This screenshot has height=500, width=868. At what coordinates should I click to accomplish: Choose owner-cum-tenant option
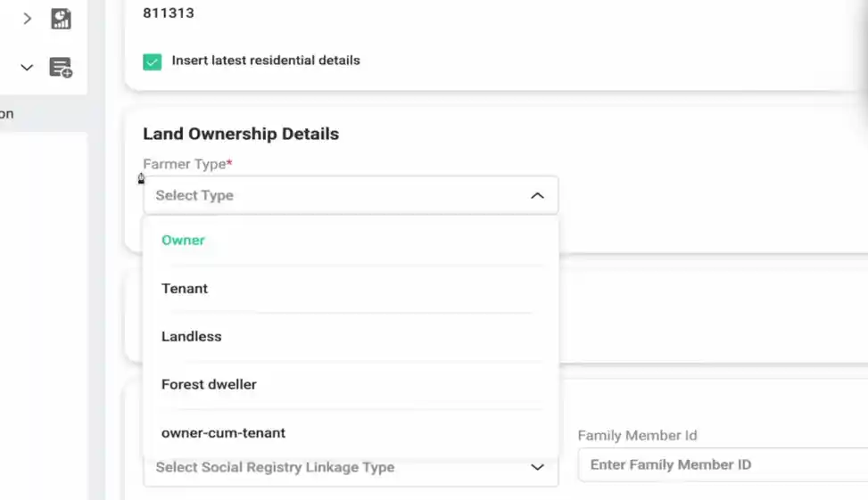point(224,432)
